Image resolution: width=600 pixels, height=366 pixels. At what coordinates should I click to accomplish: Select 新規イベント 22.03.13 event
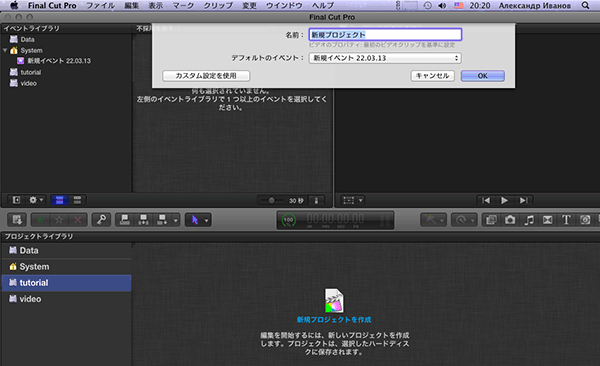click(59, 60)
